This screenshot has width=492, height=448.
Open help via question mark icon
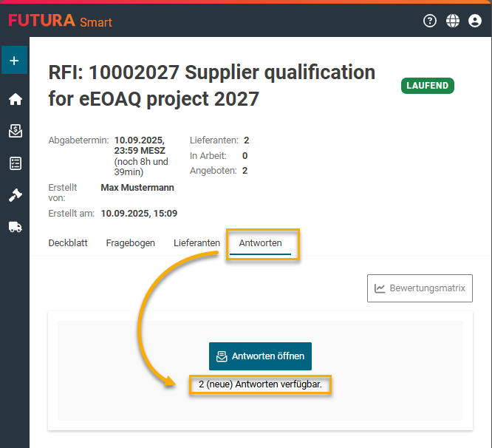click(430, 21)
